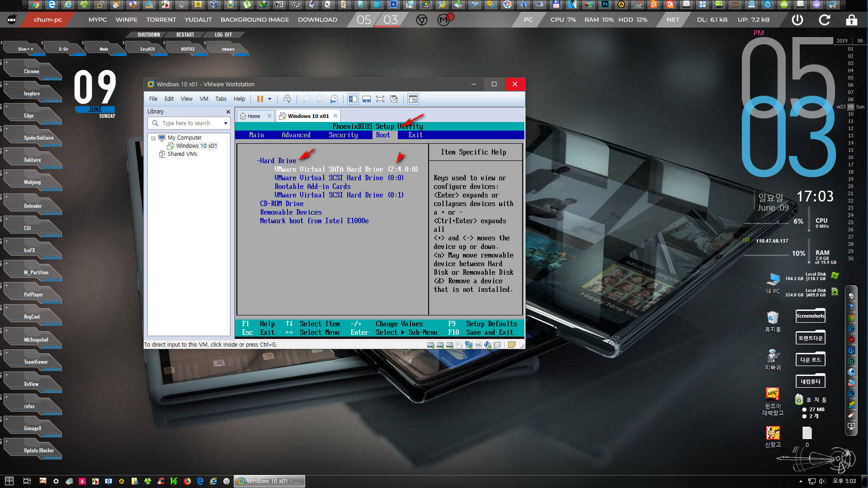This screenshot has height=488, width=868.
Task: Open the 내 PC desktop icon
Action: click(x=773, y=283)
